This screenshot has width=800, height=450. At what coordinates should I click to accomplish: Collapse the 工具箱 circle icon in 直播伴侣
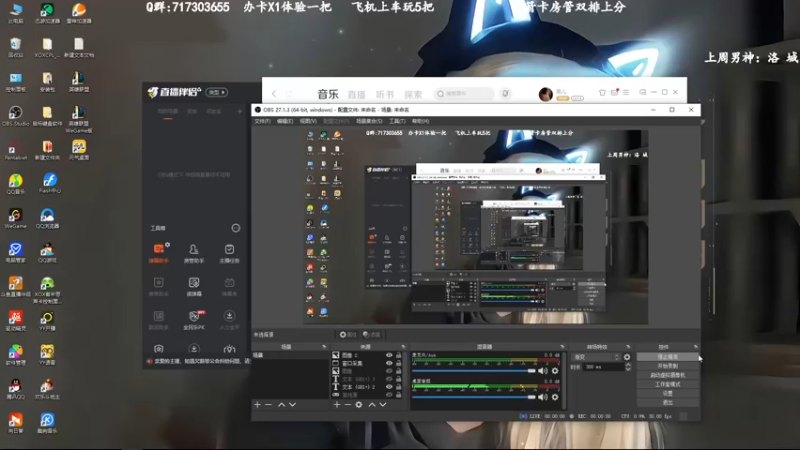236,228
